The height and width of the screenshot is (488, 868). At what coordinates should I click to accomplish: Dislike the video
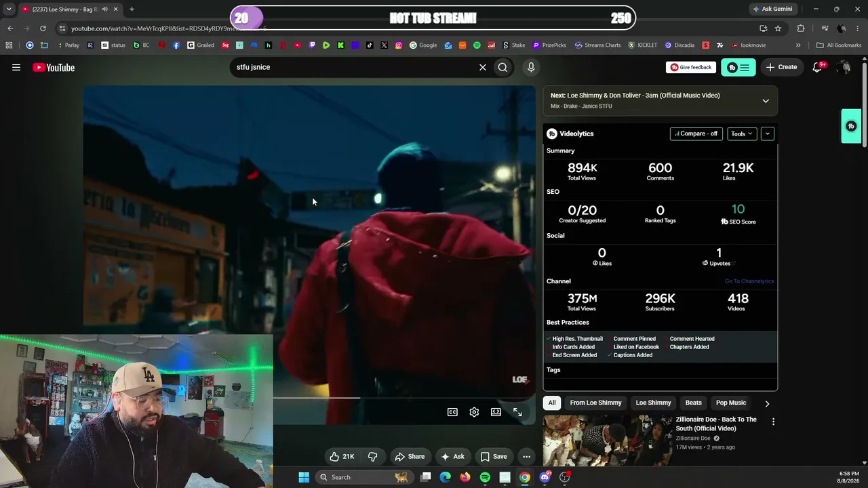(372, 457)
